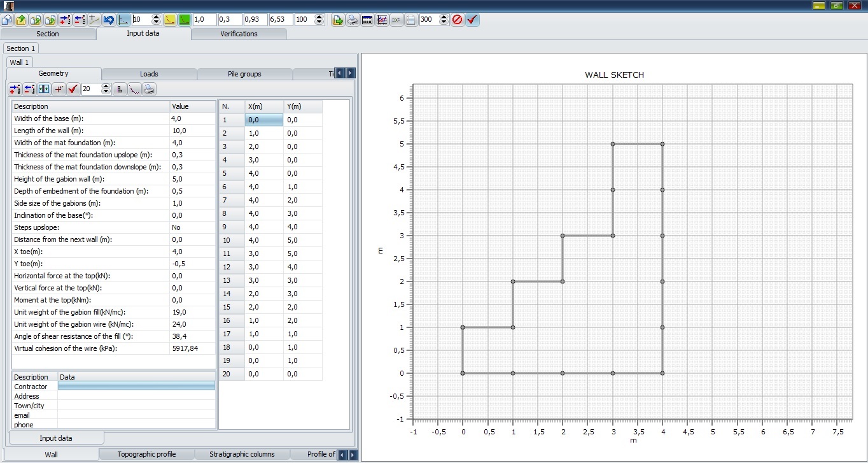Viewport: 868px width, 463px height.
Task: Click the yellow profile curve icon
Action: point(170,20)
